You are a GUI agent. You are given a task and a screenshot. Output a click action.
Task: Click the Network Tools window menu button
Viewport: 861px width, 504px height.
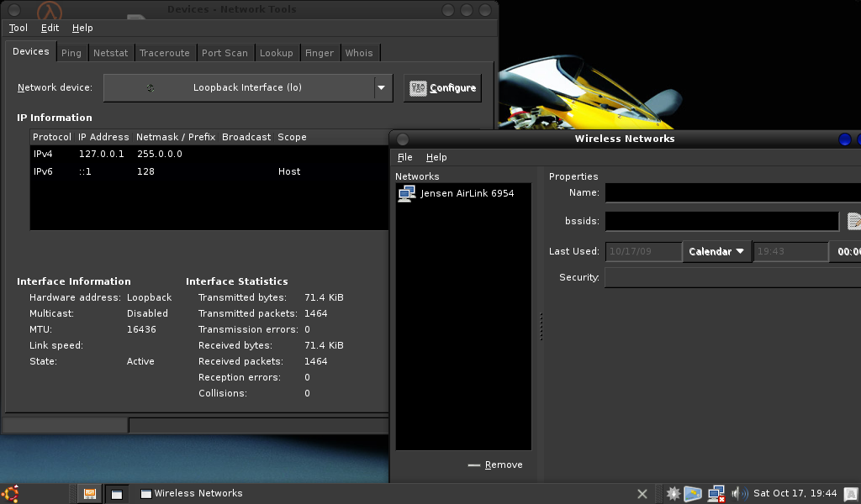point(15,9)
